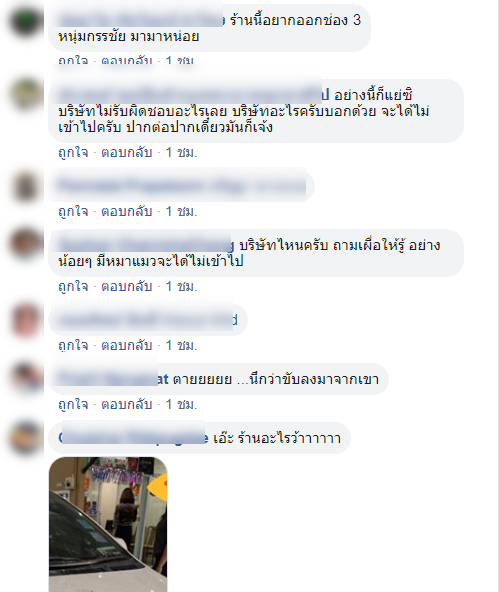Like the ตายยยยย comment
Image resolution: width=499 pixels, height=592 pixels.
pyautogui.click(x=73, y=404)
